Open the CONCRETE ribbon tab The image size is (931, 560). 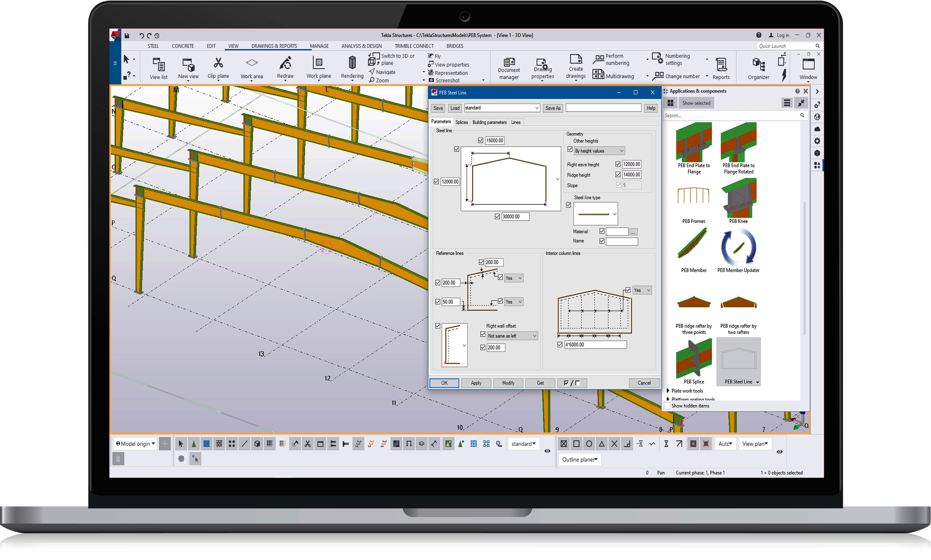[183, 46]
